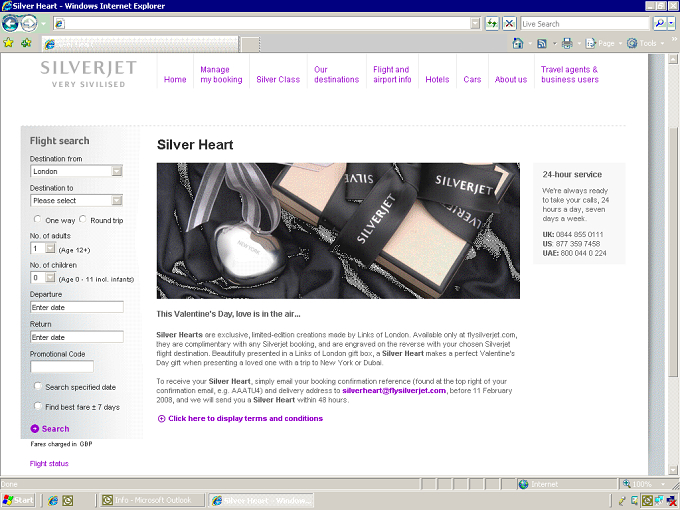Open the Zoom level dropdown arrow

[x=663, y=484]
